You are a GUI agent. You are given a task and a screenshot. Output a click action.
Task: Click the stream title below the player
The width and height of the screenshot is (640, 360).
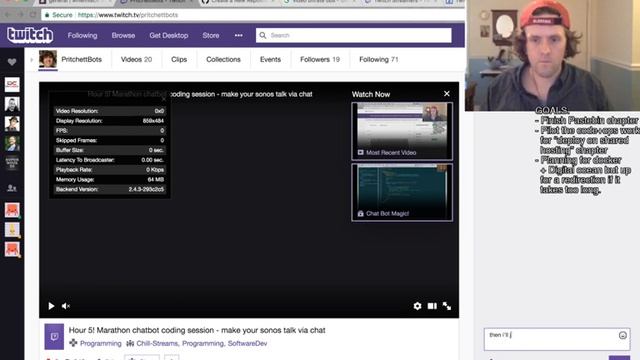197,330
